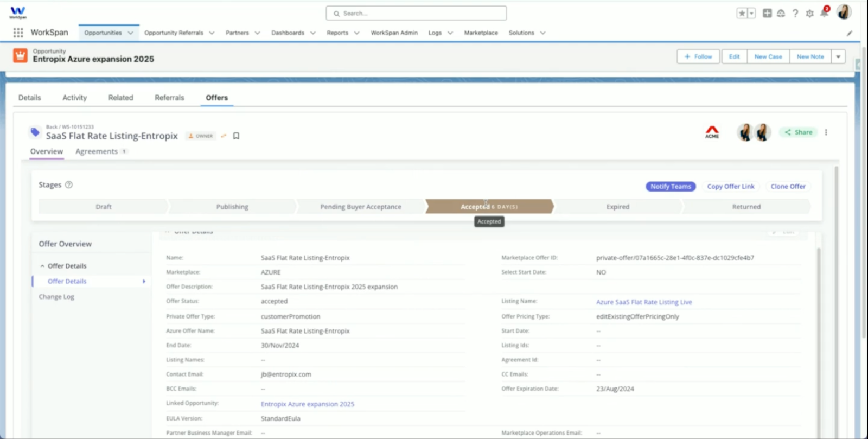
Task: Open the user profile avatar menu
Action: tap(844, 12)
